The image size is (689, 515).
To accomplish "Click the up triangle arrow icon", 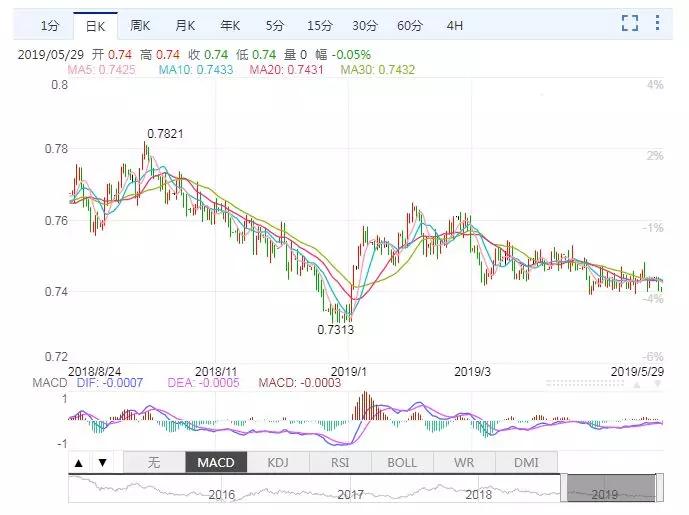I will (79, 462).
